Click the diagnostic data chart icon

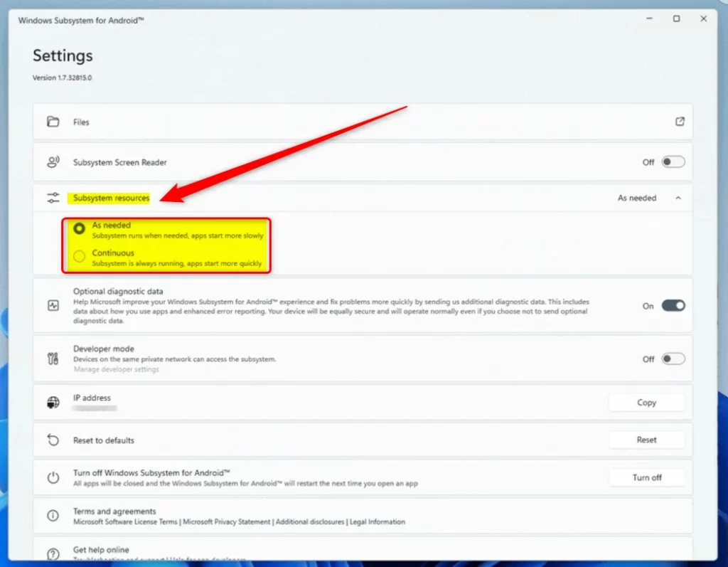coord(53,304)
